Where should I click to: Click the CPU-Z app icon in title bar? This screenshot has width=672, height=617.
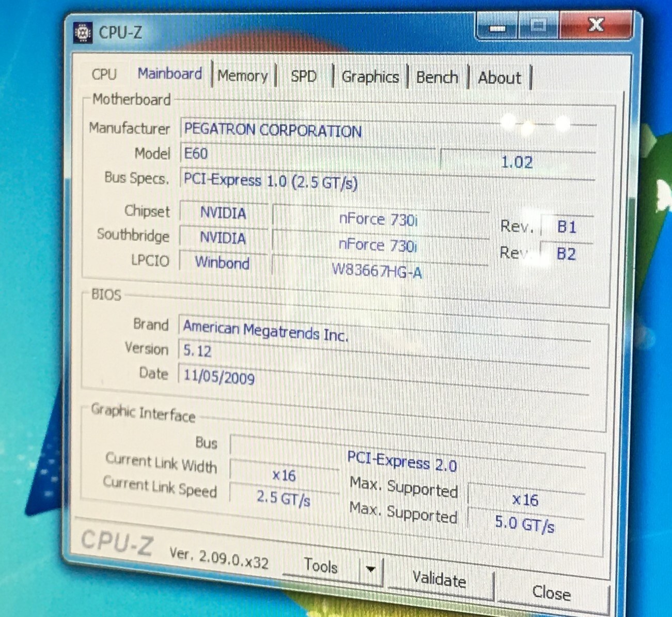click(83, 32)
